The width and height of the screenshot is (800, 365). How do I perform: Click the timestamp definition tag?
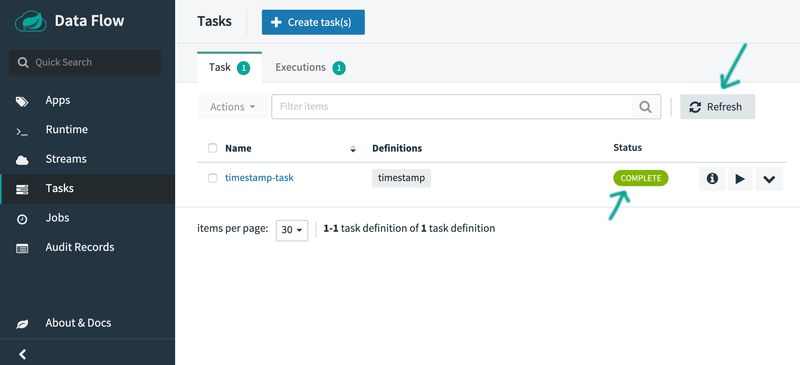(x=402, y=178)
